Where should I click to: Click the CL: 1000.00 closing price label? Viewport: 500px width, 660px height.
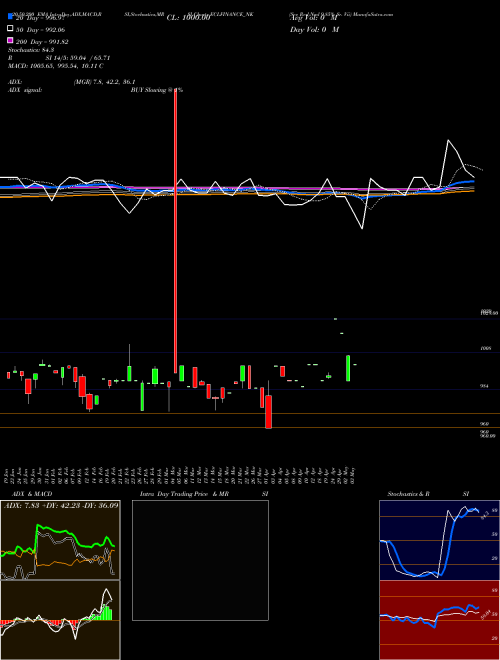coord(188,18)
